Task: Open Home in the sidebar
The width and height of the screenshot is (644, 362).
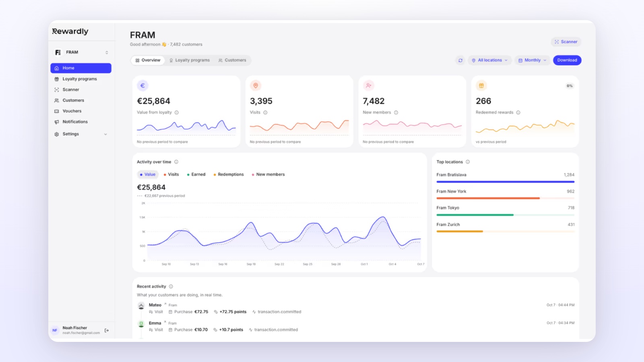Action: [x=81, y=68]
